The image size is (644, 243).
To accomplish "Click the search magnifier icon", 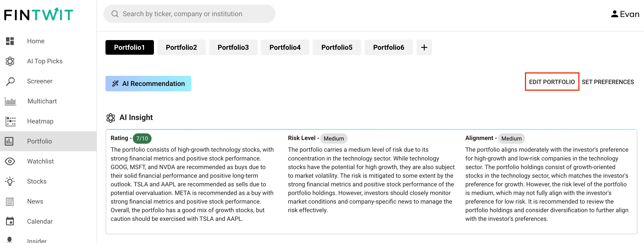I will click(x=115, y=14).
